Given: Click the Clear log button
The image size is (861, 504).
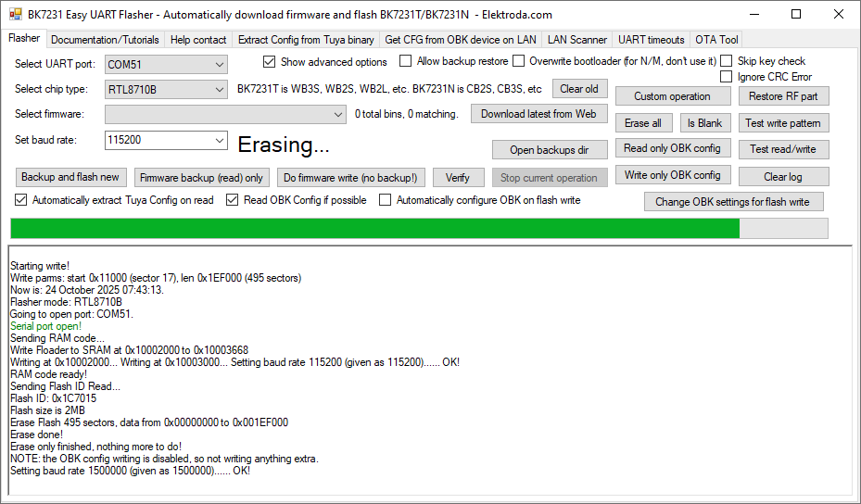Looking at the screenshot, I should click(783, 177).
